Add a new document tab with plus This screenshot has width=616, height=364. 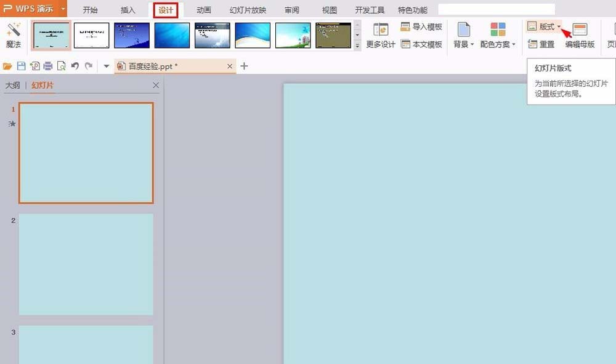coord(244,66)
